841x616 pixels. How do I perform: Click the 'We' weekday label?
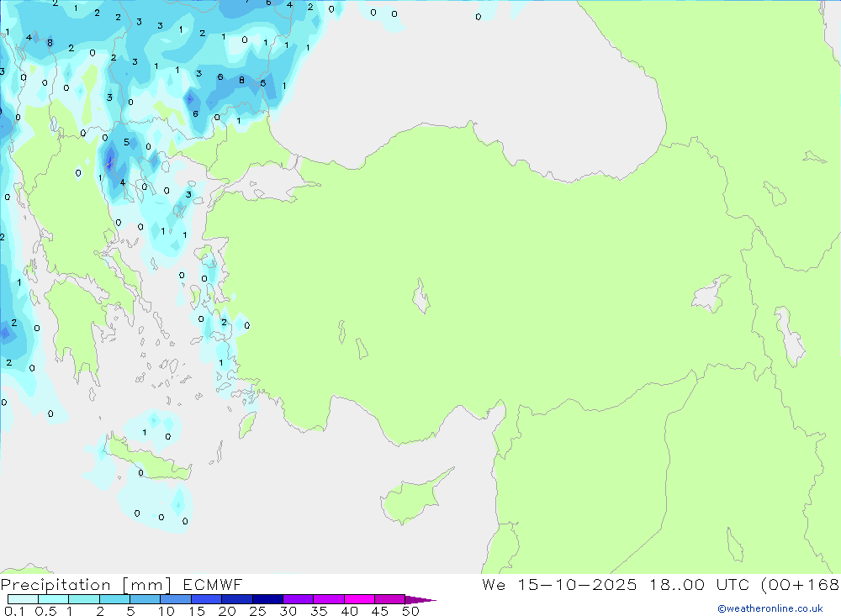(494, 585)
